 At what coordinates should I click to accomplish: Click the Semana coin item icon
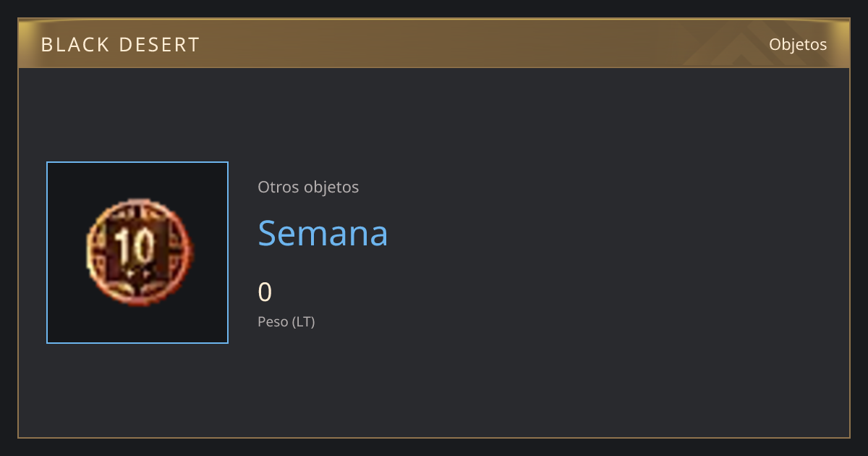point(140,252)
